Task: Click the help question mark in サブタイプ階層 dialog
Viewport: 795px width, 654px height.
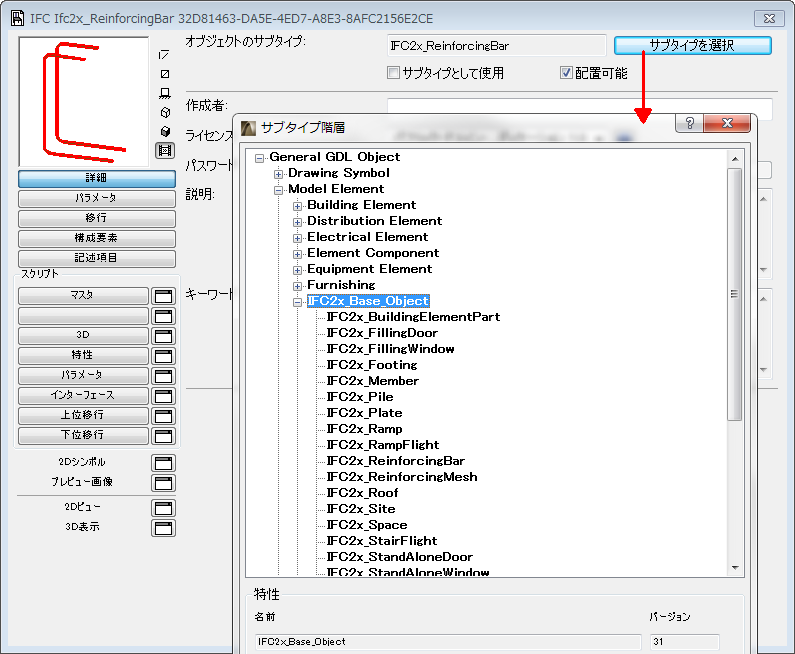Action: pyautogui.click(x=690, y=123)
